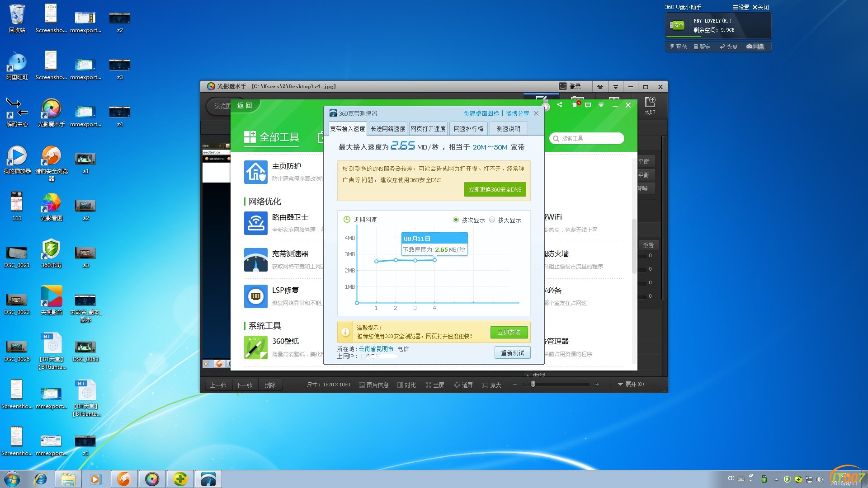Click 鉴定 in the 360 U盘小助手
This screenshot has height=488, width=868.
point(702,47)
